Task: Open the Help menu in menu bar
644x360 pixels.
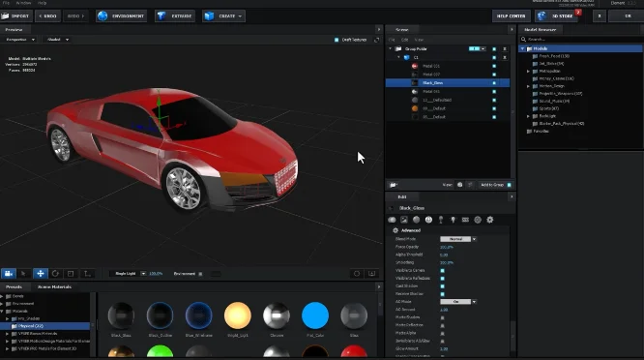Action: pyautogui.click(x=42, y=3)
